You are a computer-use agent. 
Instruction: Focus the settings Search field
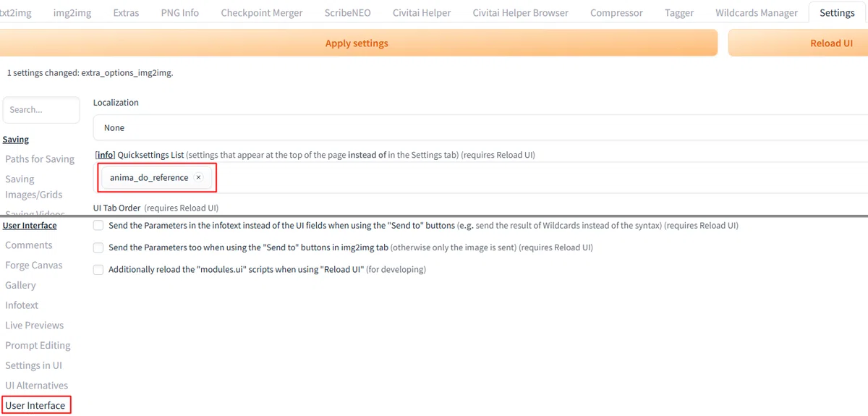click(x=41, y=110)
